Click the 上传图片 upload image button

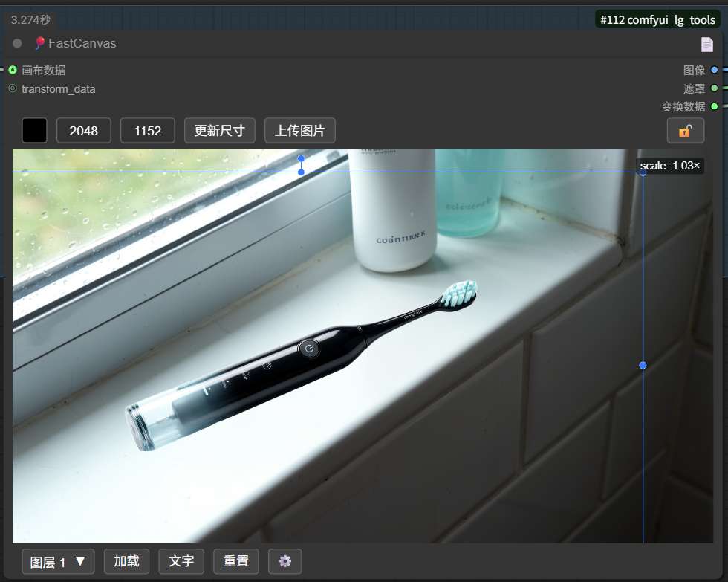300,130
